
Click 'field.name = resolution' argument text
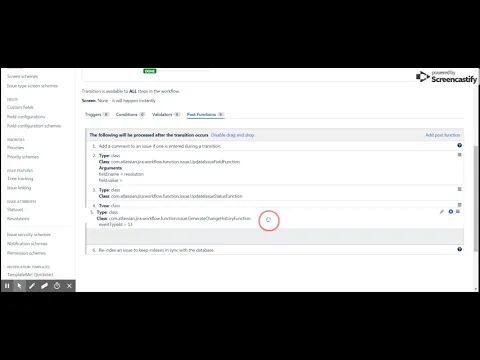point(121,174)
